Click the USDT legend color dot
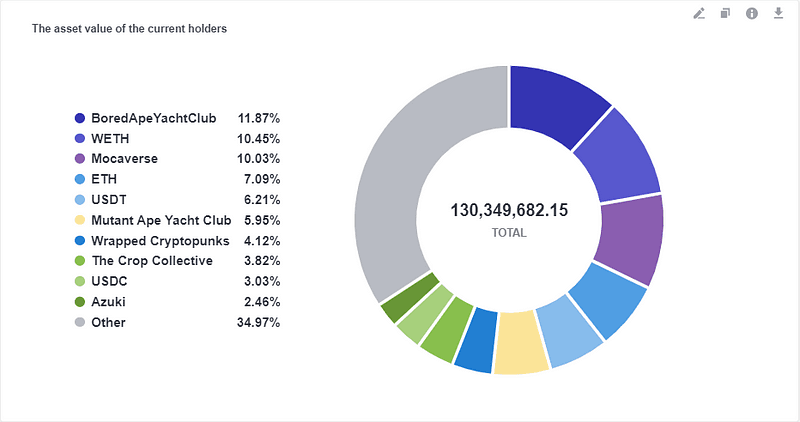 [80, 200]
